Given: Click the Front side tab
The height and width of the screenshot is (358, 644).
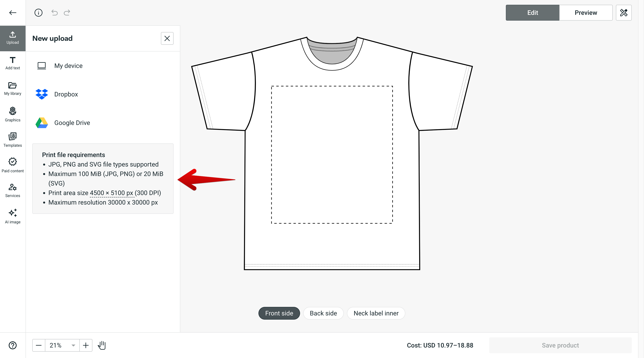Looking at the screenshot, I should pyautogui.click(x=279, y=313).
